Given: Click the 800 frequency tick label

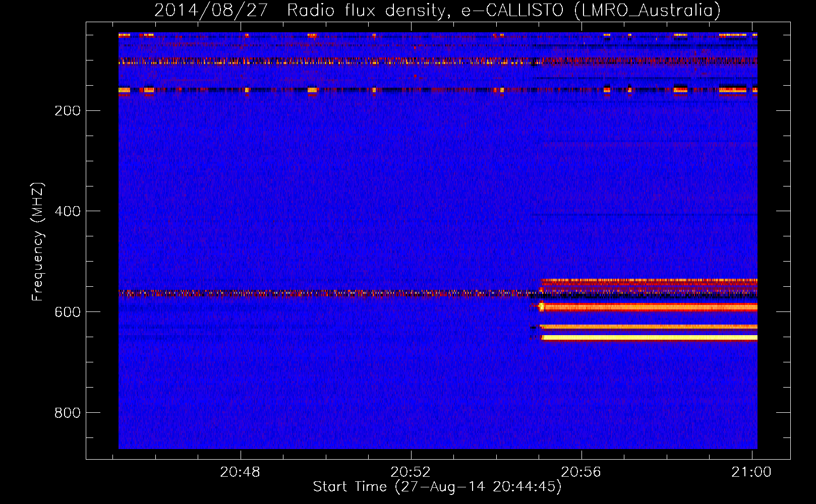Looking at the screenshot, I should click(x=68, y=413).
